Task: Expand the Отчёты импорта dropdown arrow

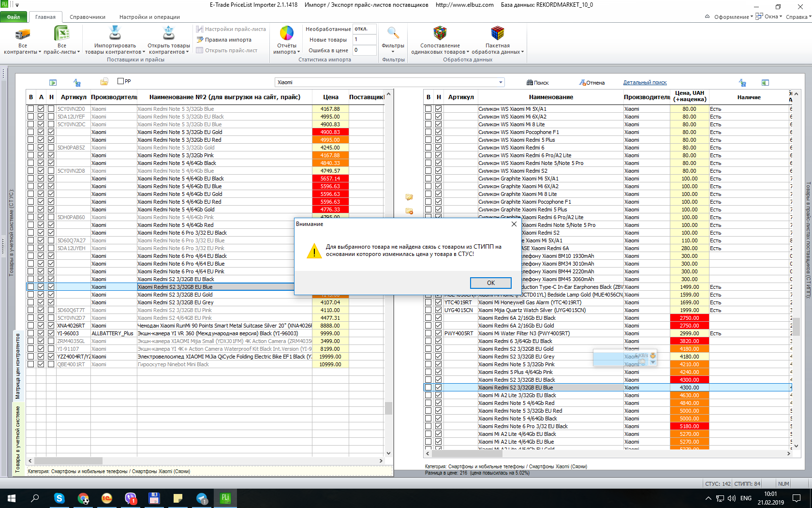Action: coord(298,52)
